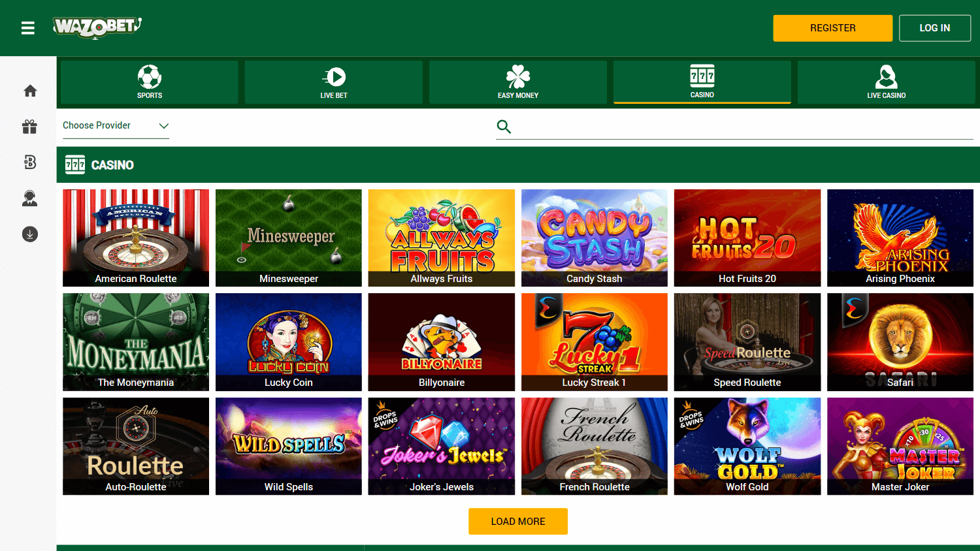Launch Allways Fruits slot
The height and width of the screenshot is (551, 980).
click(442, 238)
